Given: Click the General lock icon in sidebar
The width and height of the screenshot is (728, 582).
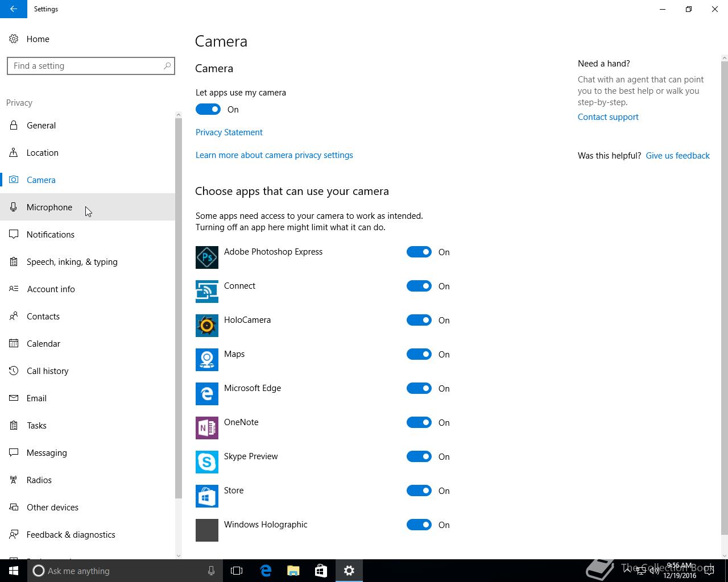Looking at the screenshot, I should point(14,125).
